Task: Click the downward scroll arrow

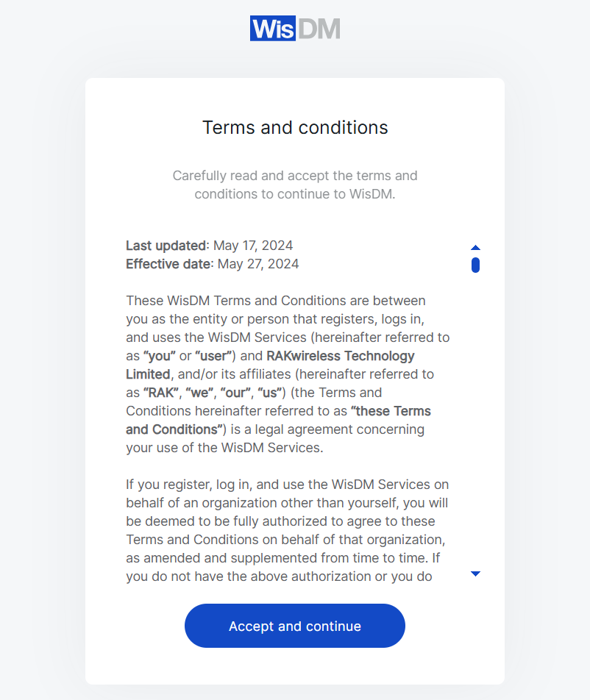Action: pos(476,574)
